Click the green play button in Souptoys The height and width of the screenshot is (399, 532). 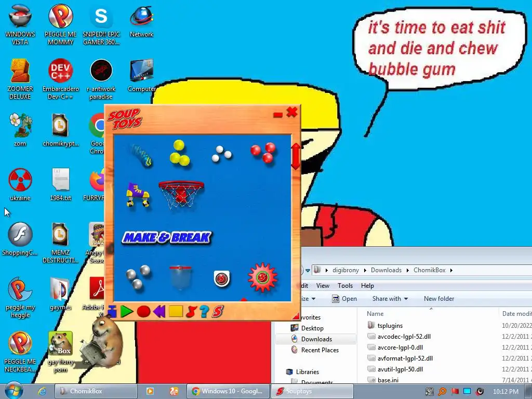(x=127, y=312)
